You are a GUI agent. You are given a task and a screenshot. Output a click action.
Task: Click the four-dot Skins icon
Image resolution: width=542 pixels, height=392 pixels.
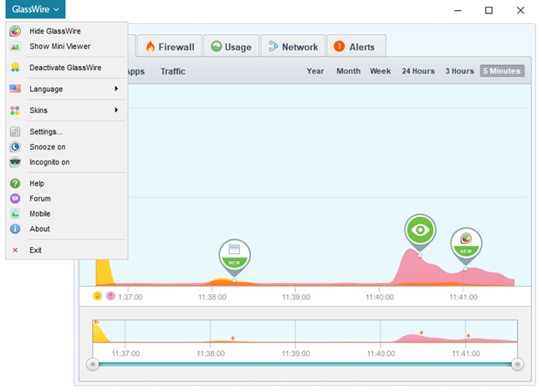(15, 110)
